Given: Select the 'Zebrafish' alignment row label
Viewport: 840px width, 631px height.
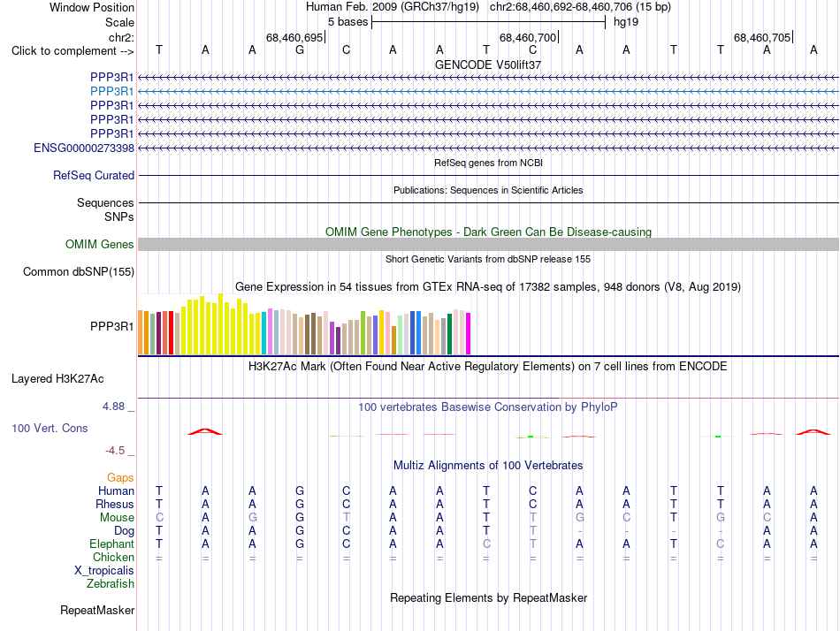Looking at the screenshot, I should (x=111, y=584).
